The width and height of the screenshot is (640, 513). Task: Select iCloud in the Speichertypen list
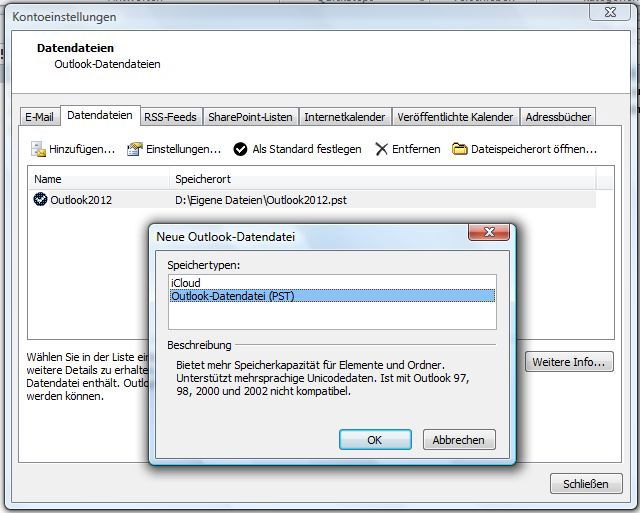click(333, 283)
